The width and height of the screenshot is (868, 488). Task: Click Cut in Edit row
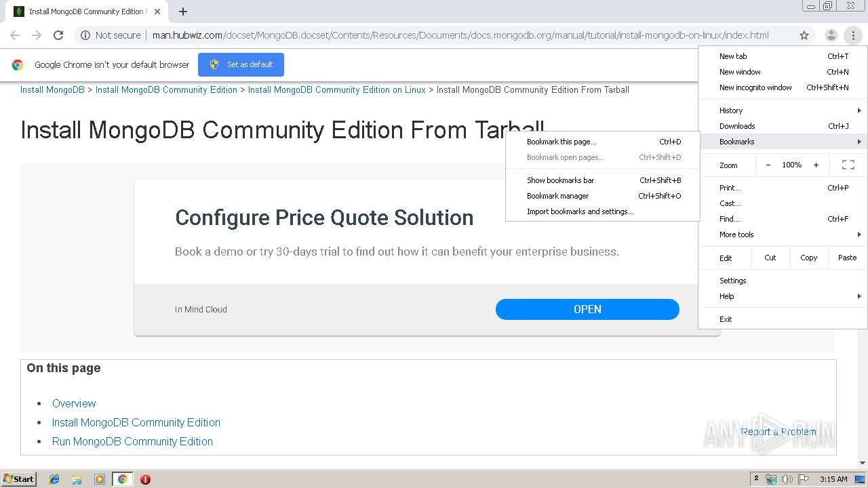pos(770,258)
